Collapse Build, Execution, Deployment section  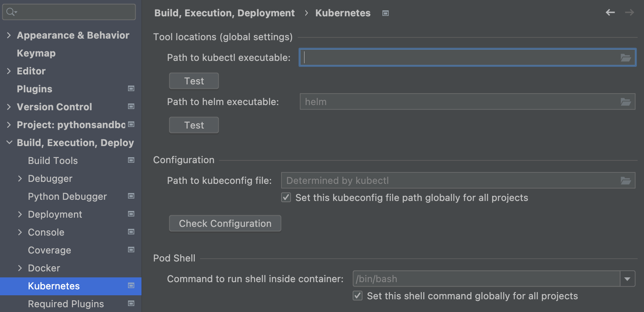point(9,142)
